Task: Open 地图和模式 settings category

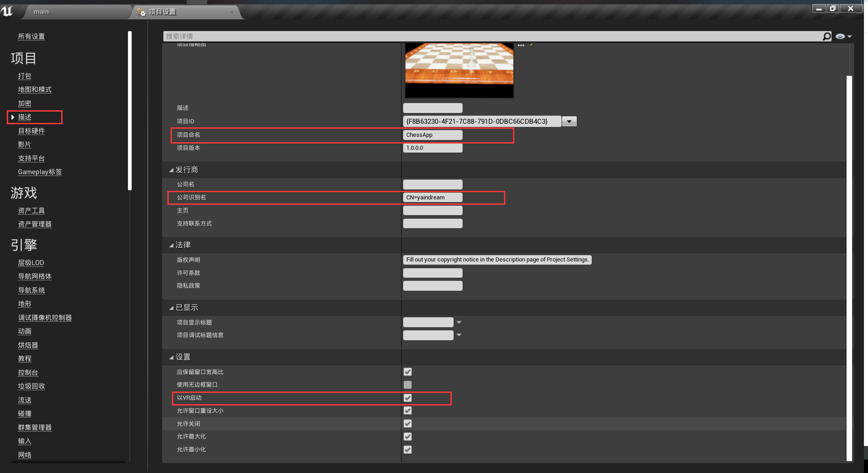Action: [x=35, y=90]
